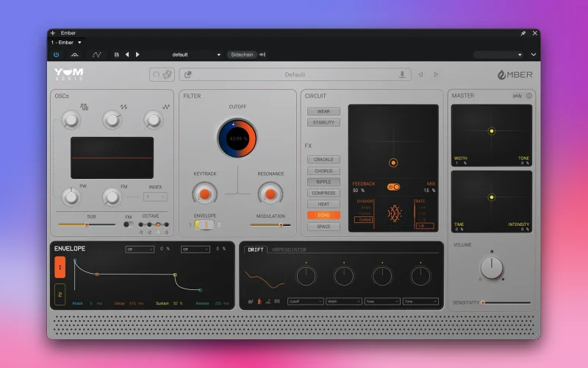Select the CRACKLE effect button
The image size is (588, 368).
point(323,160)
